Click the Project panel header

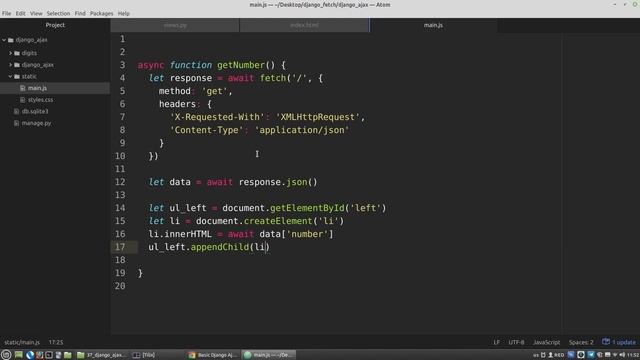[55, 25]
